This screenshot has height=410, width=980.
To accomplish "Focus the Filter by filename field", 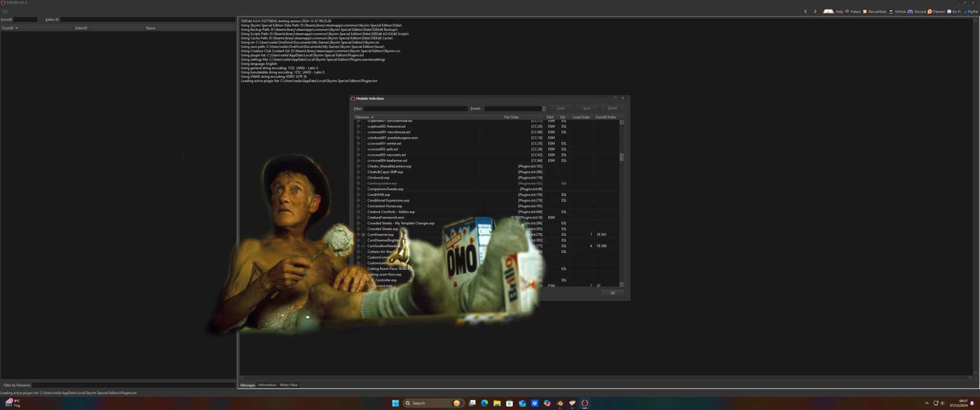I will pos(134,385).
